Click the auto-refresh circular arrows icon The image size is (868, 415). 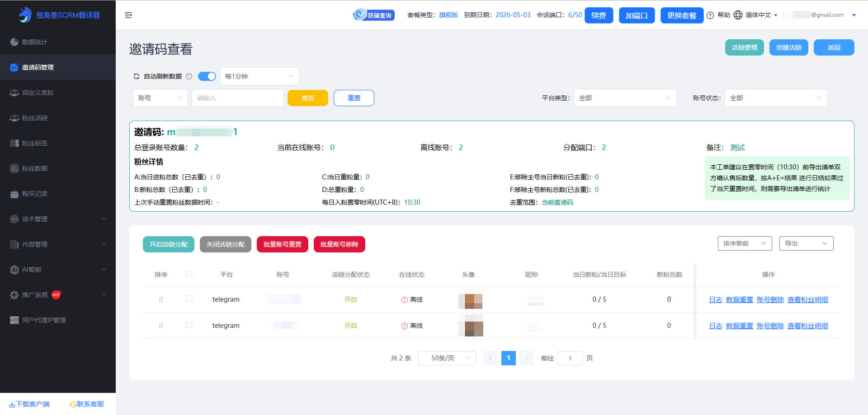(x=137, y=76)
